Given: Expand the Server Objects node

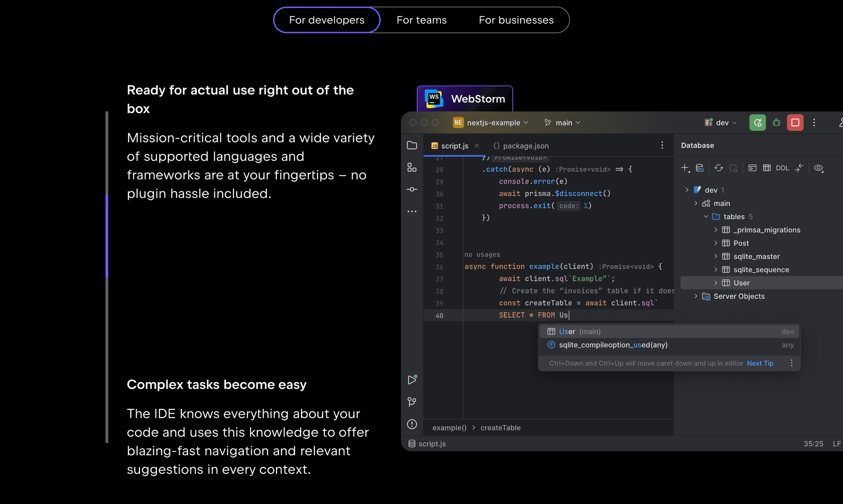Looking at the screenshot, I should [x=696, y=297].
